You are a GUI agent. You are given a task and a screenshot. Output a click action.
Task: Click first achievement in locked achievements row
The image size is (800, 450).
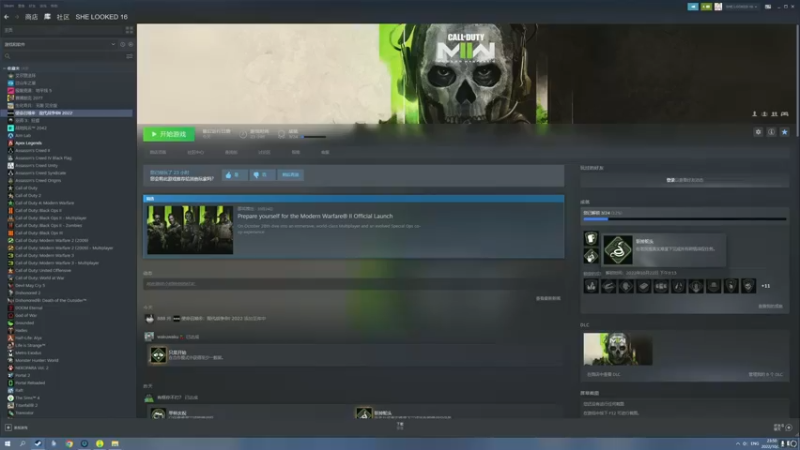[x=591, y=286]
